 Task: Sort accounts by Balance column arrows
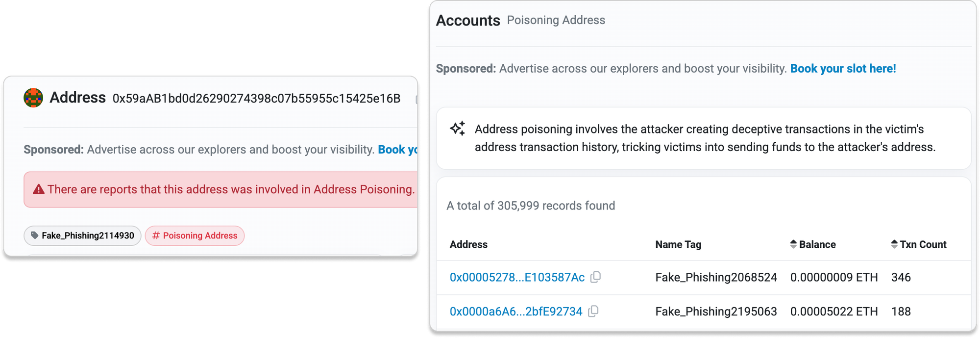793,244
